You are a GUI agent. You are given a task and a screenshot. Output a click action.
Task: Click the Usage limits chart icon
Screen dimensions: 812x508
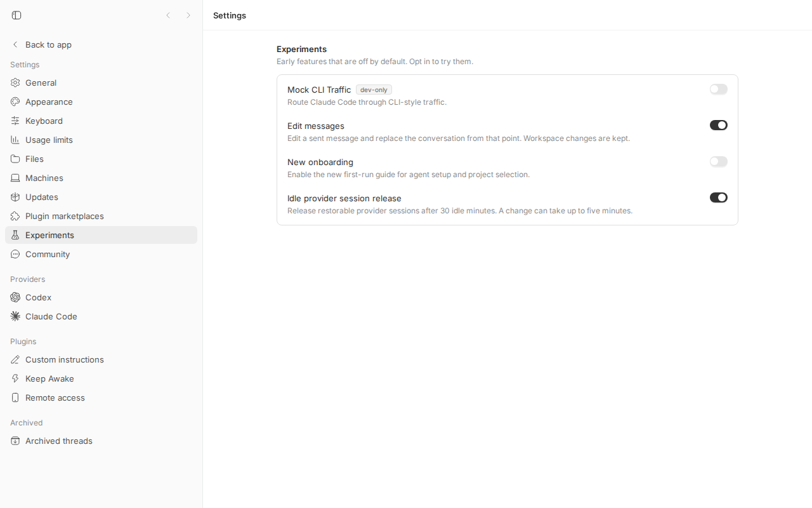pos(15,140)
